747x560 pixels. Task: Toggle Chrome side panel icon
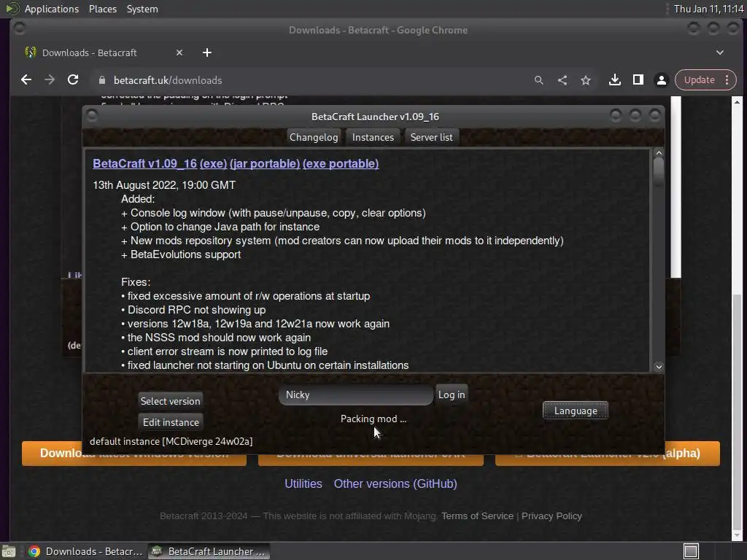[638, 80]
